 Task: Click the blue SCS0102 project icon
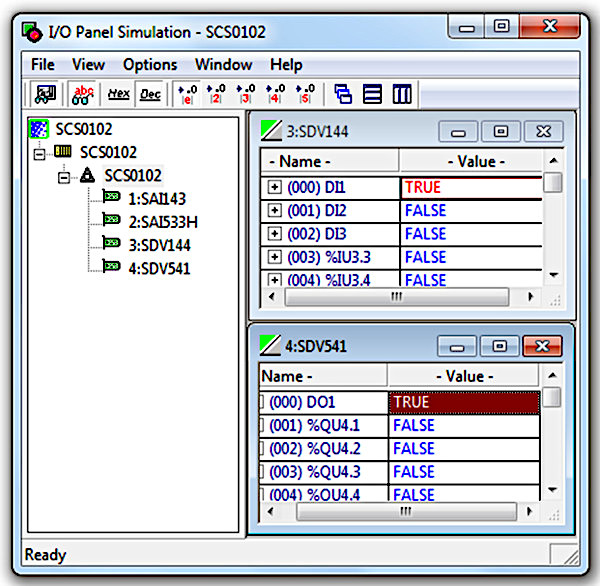pyautogui.click(x=39, y=129)
